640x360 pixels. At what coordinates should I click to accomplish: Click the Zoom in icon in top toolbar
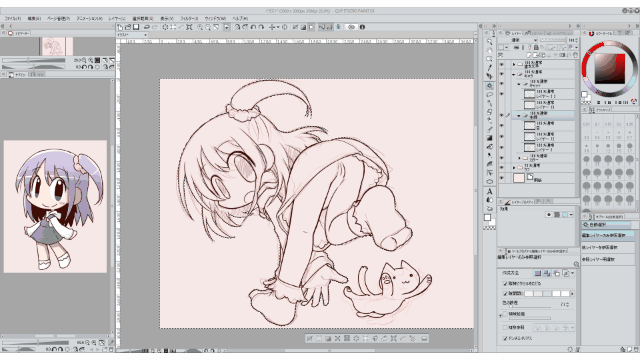click(x=200, y=27)
